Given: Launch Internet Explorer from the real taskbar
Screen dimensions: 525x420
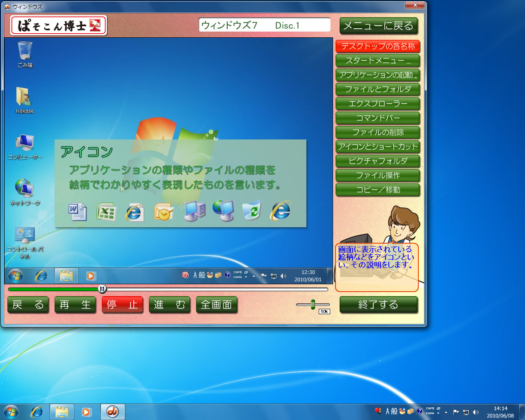Looking at the screenshot, I should coord(37,412).
